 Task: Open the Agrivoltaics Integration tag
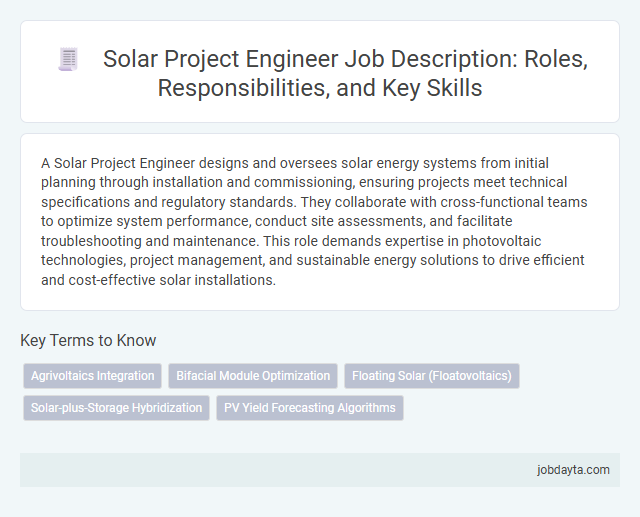pos(93,376)
